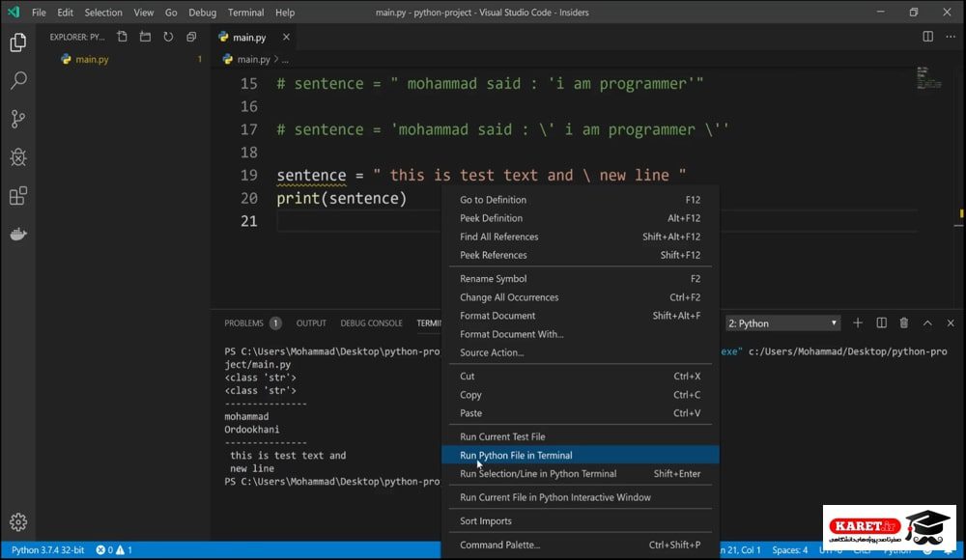Open the View menu
This screenshot has width=966, height=560.
click(x=144, y=13)
